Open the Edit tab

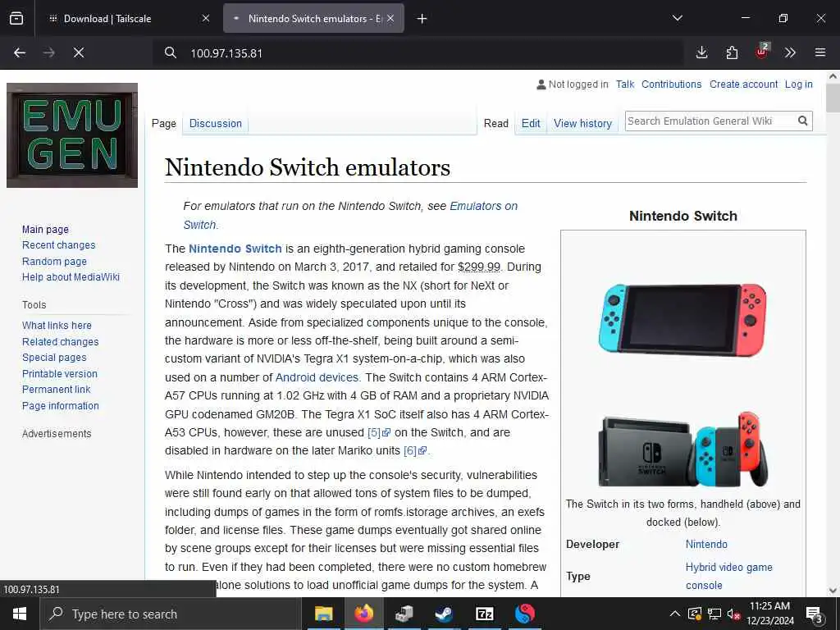click(531, 123)
